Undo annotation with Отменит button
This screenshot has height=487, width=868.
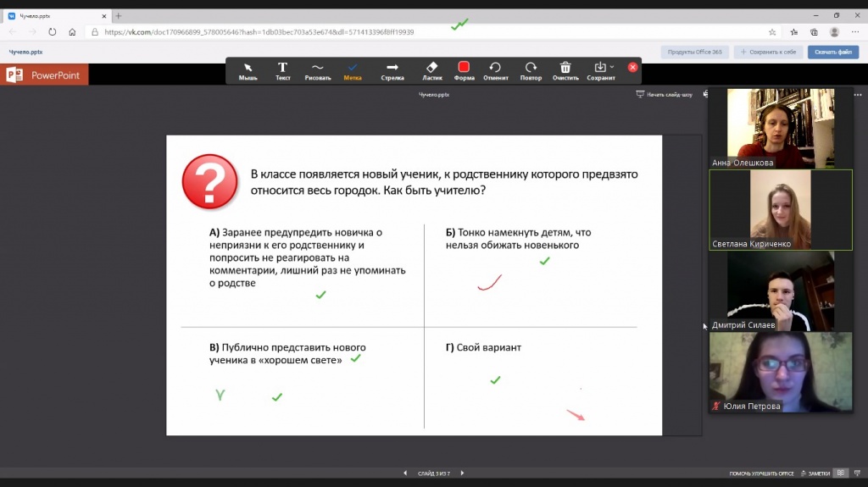[495, 70]
